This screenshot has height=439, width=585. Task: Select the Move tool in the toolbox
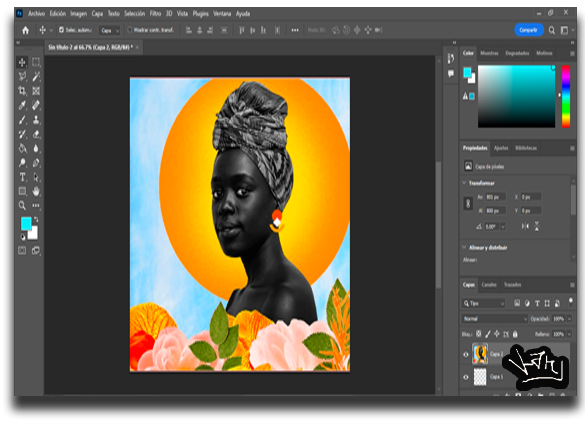22,62
